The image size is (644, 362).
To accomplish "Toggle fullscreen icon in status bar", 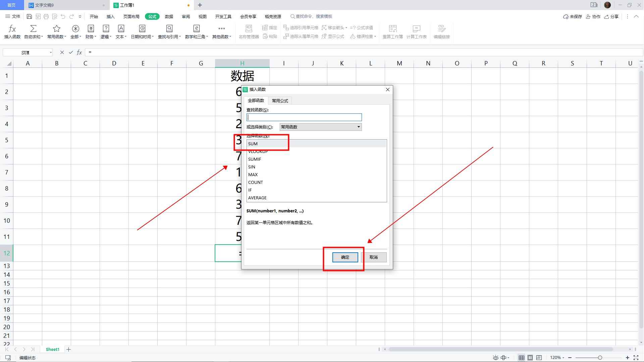I will click(636, 358).
